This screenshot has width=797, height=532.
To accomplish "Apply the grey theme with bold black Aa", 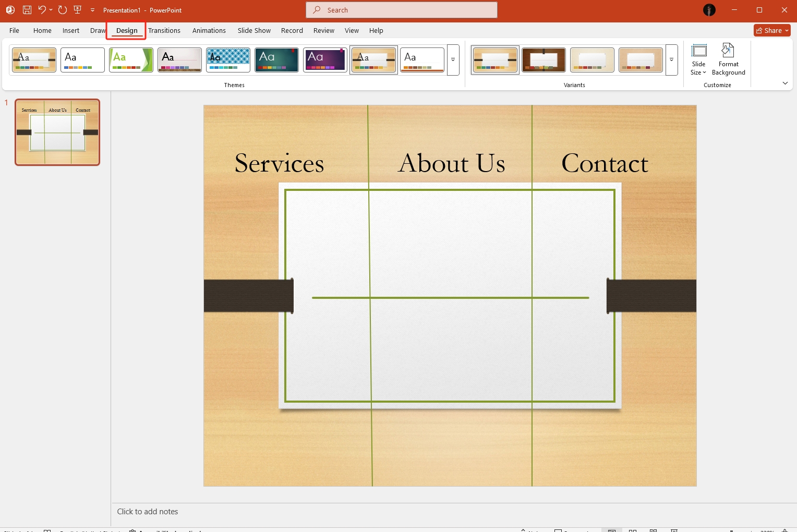I will tap(179, 60).
